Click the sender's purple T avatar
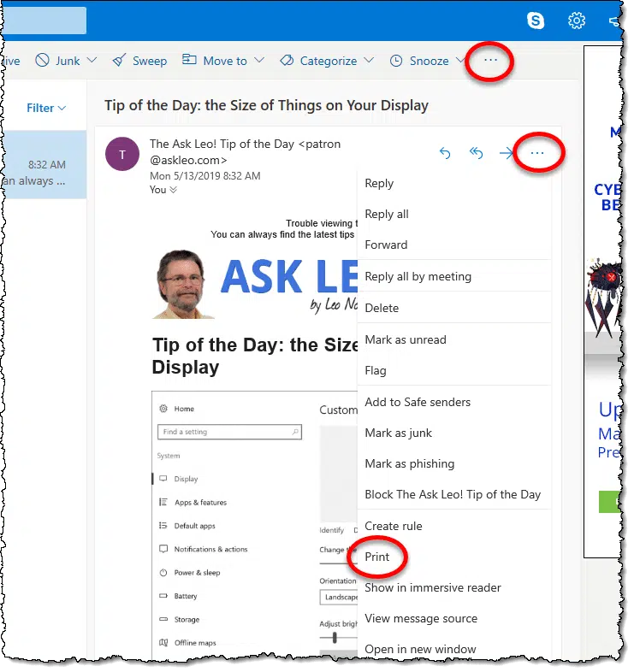Viewport: 634px width, 672px height. [x=123, y=155]
